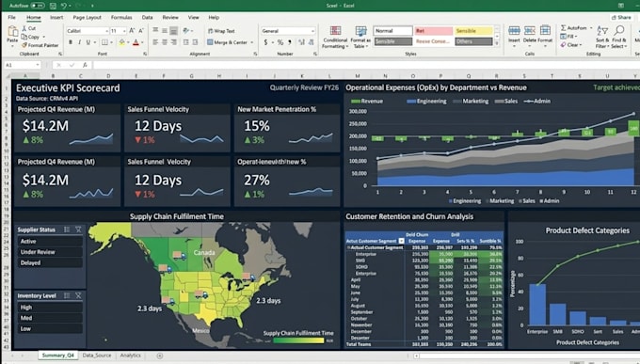Screen dimensions: 640x364
Task: Toggle italic formatting
Action: pyautogui.click(x=79, y=42)
